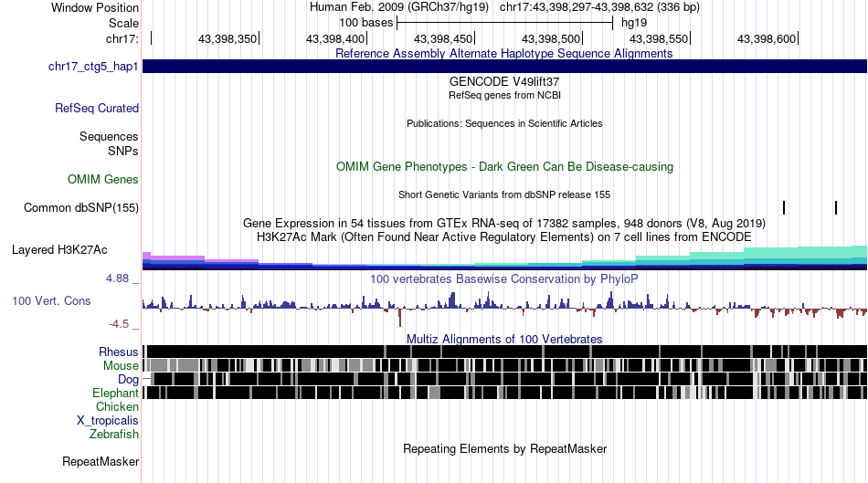This screenshot has width=868, height=483.
Task: Select the X_tropicalis alignment row label
Action: coord(108,421)
